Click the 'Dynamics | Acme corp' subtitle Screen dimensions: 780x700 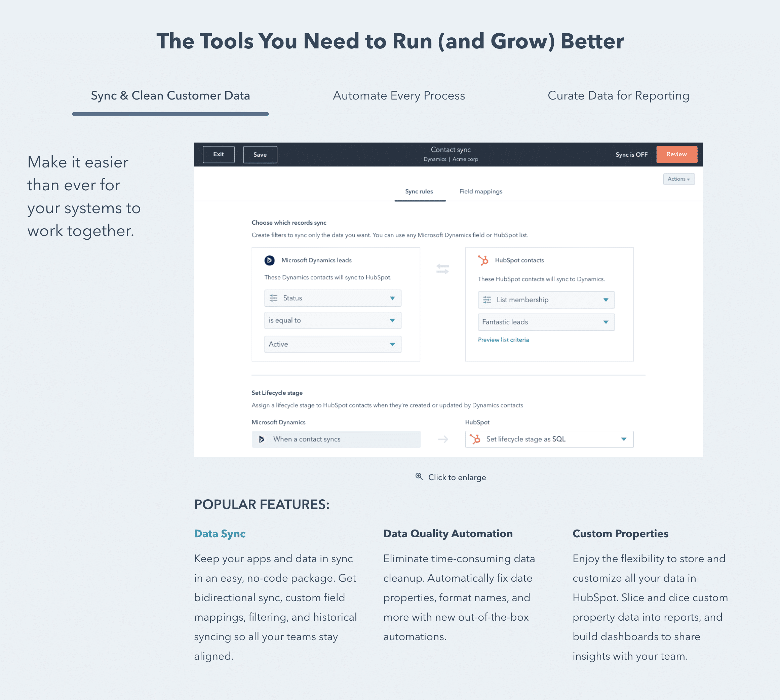coord(451,159)
